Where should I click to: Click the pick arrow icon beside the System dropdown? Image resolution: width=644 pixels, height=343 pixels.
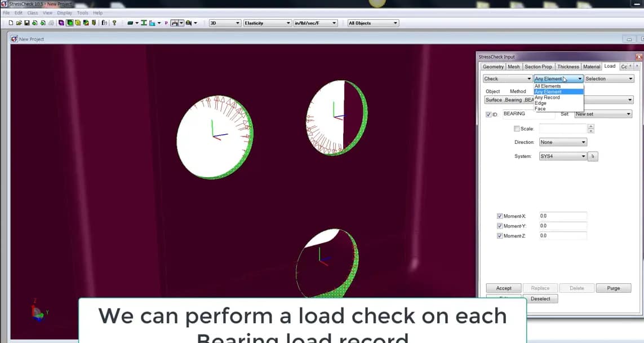pyautogui.click(x=592, y=156)
